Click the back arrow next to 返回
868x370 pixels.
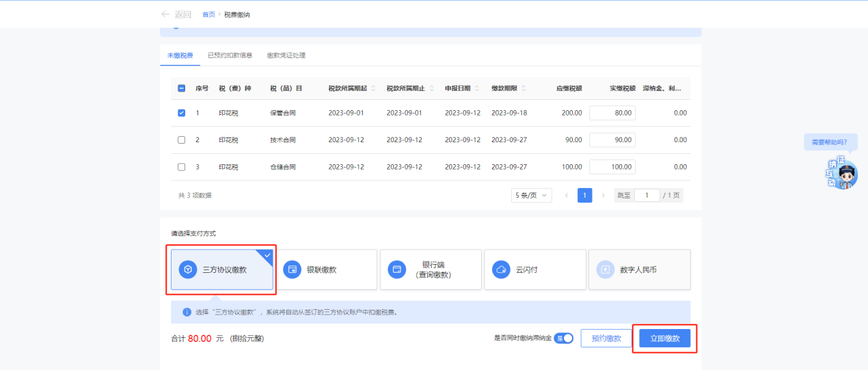coord(165,14)
